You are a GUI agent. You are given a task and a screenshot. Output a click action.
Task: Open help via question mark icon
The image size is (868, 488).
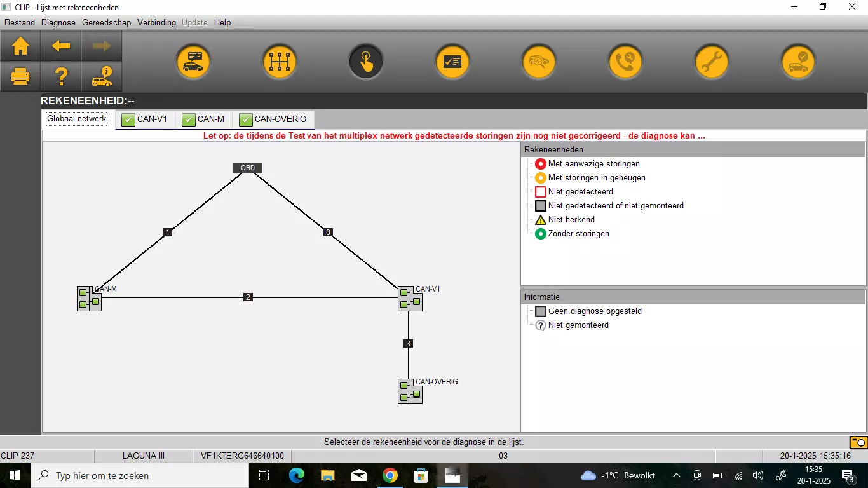[x=61, y=77]
